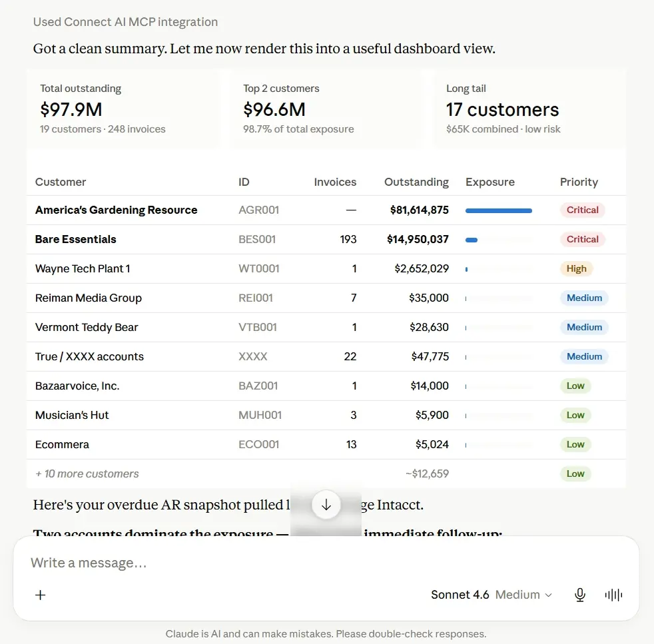654x644 pixels.
Task: Click Critical badge for Bare Essentials
Action: tap(582, 239)
